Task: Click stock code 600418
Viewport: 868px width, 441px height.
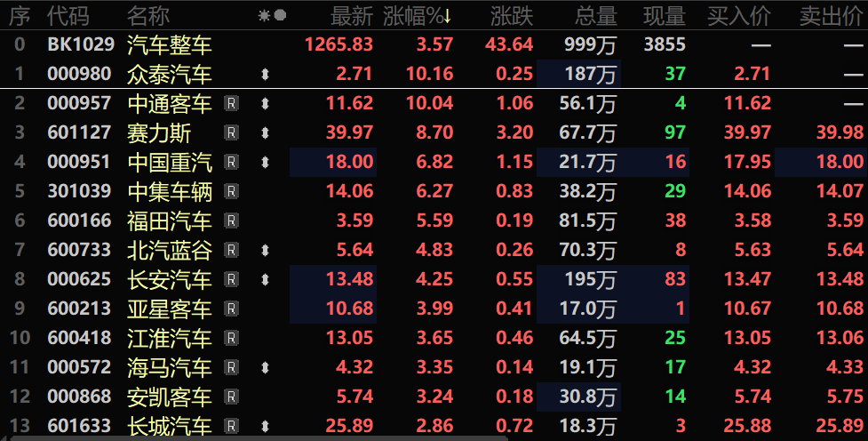Action: [x=79, y=338]
